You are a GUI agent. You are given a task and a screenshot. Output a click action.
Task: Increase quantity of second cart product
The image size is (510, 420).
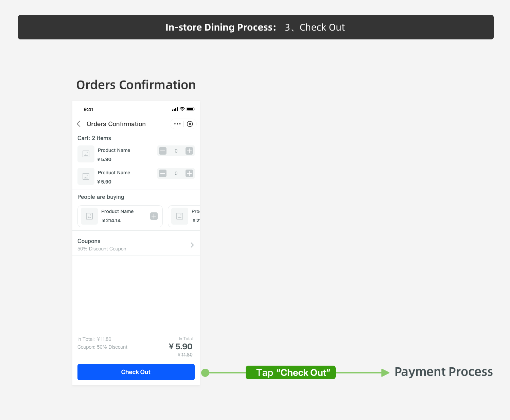(189, 173)
